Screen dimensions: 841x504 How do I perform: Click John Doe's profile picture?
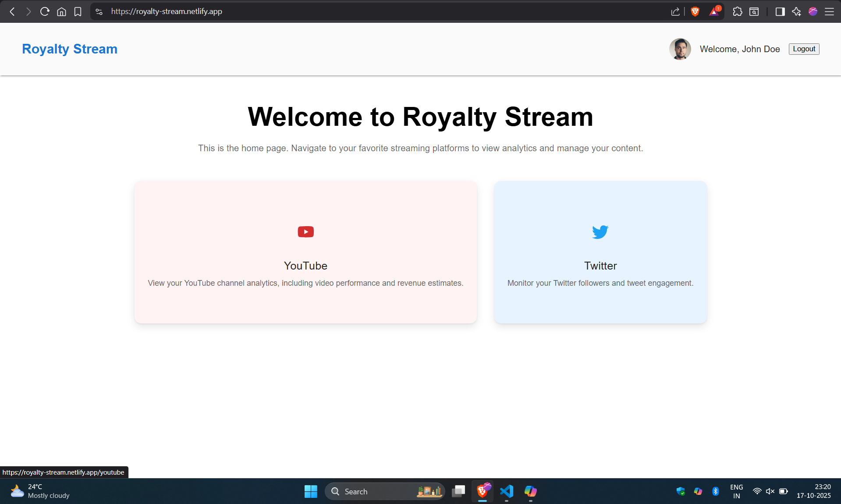click(680, 49)
